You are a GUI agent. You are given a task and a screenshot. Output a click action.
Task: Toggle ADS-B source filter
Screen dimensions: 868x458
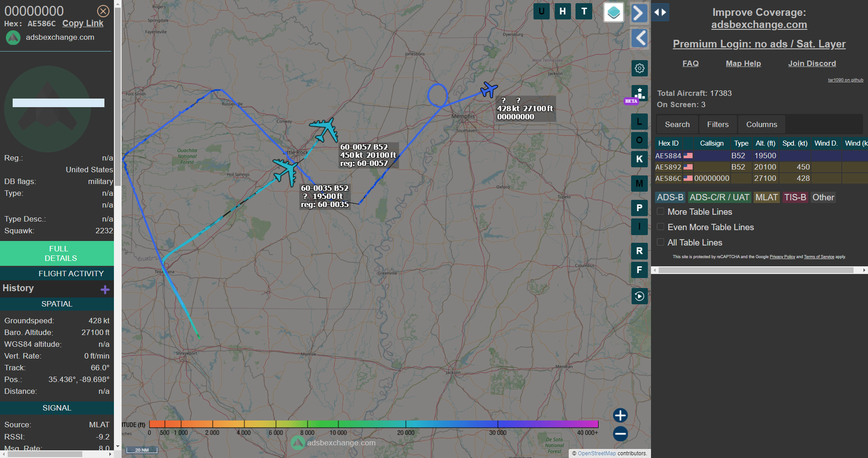[670, 197]
